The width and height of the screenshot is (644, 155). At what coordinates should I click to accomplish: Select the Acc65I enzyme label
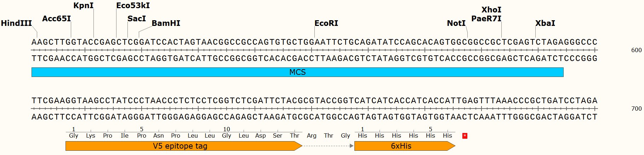tap(57, 19)
